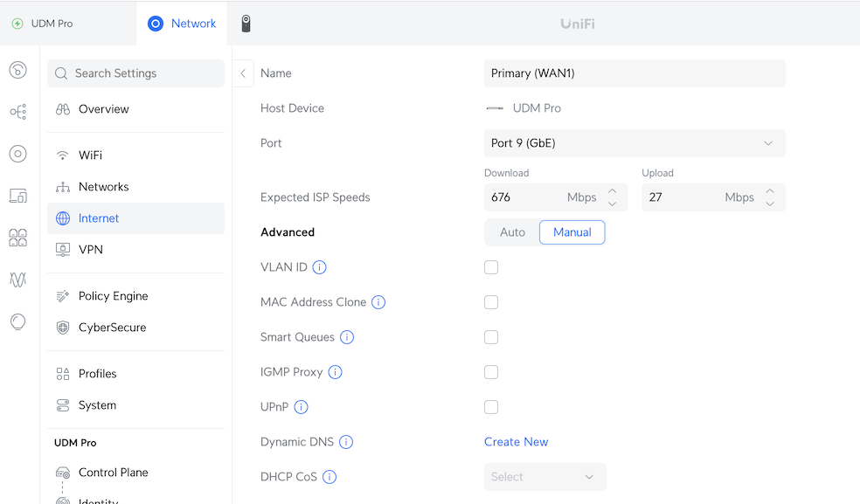Open System settings

[136, 405]
